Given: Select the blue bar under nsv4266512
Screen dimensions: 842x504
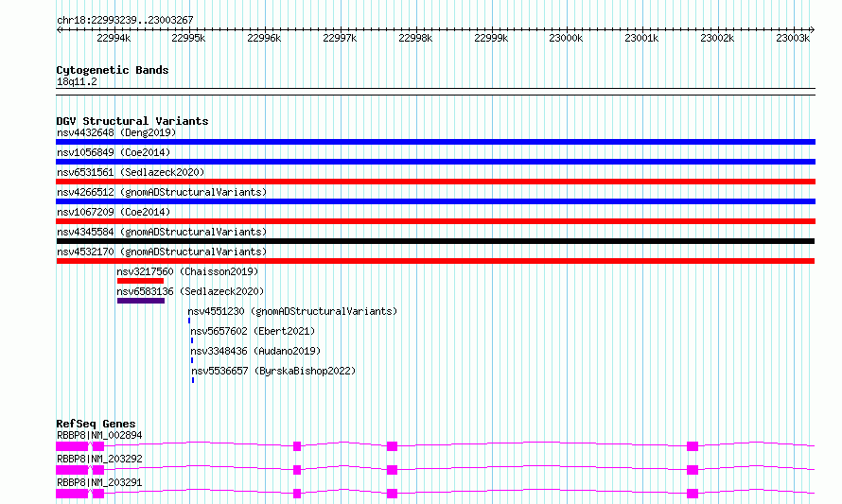Looking at the screenshot, I should coord(435,201).
